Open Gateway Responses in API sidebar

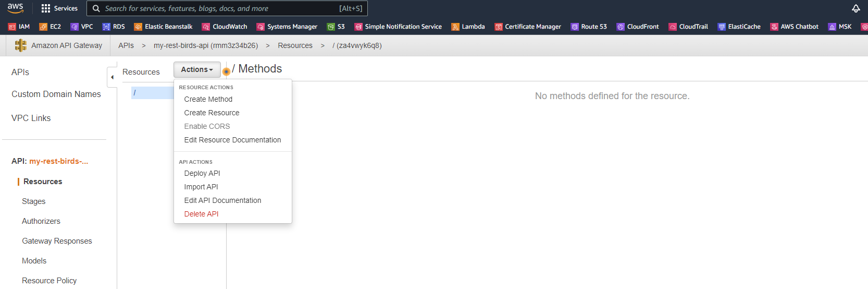coord(57,241)
